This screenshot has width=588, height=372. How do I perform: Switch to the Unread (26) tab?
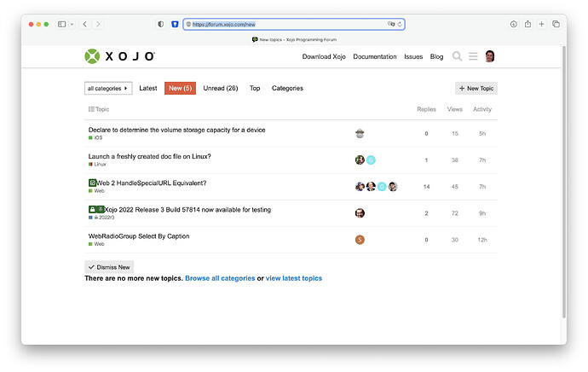(221, 88)
